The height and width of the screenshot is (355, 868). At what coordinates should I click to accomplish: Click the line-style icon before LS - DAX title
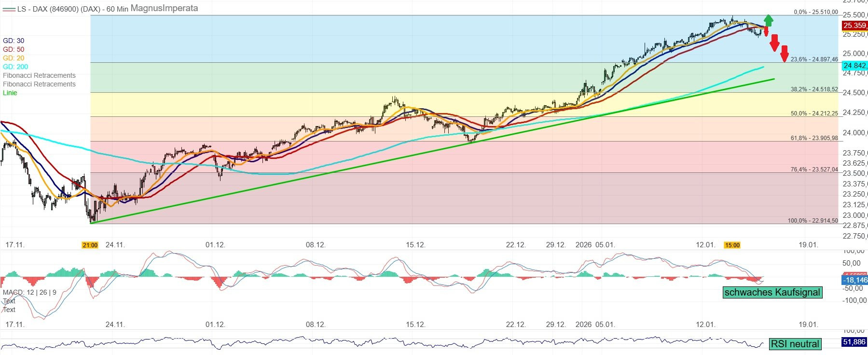pos(9,9)
